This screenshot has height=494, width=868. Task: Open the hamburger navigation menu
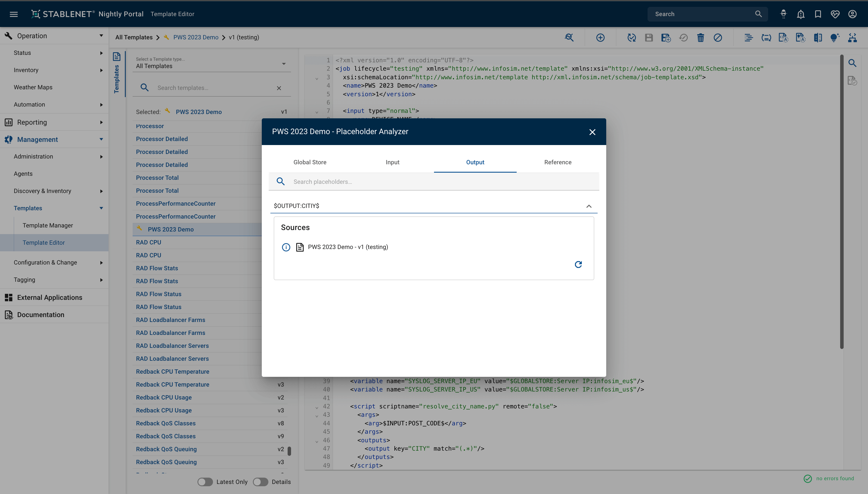pos(13,14)
